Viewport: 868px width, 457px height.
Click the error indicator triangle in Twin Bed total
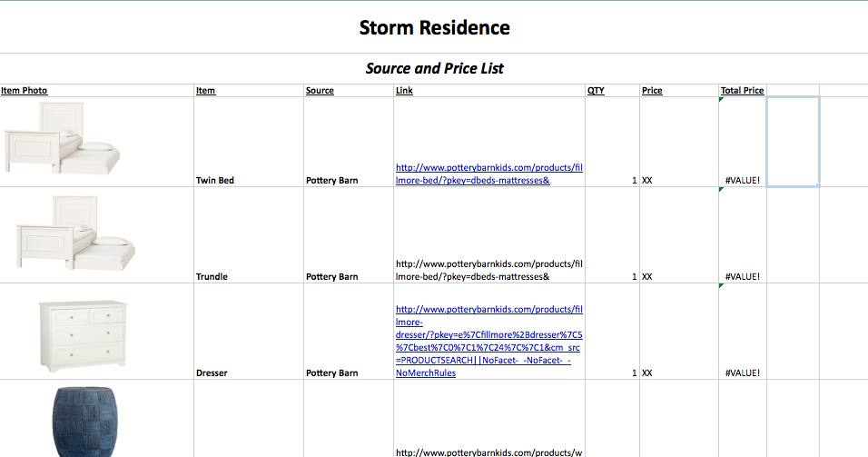[721, 100]
